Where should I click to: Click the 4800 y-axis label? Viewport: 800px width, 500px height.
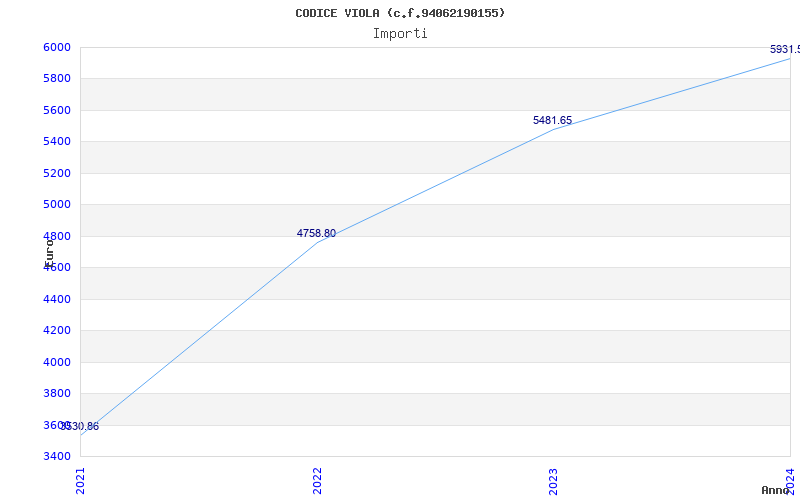57,236
